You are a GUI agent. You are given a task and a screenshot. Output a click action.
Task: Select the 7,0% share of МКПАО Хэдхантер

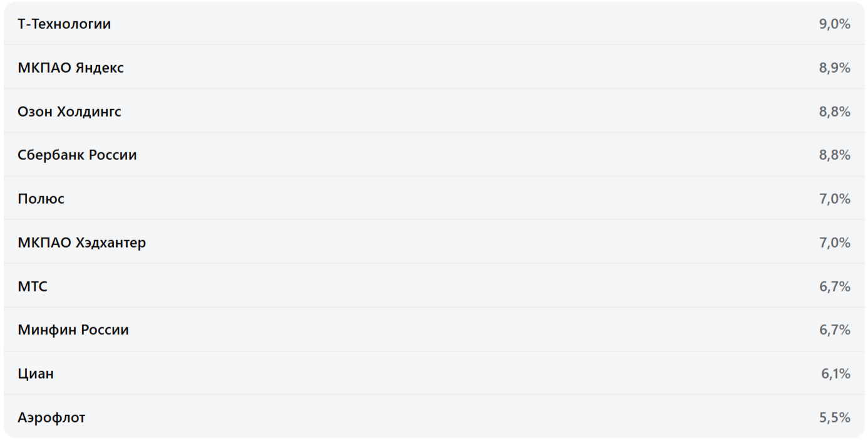click(834, 243)
